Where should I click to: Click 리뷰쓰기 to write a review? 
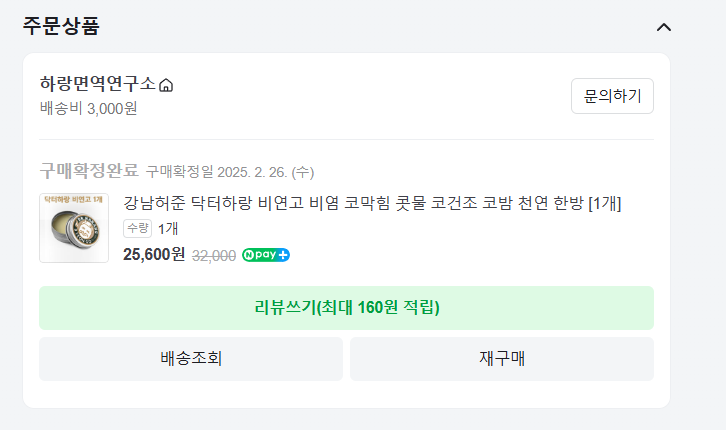click(346, 308)
